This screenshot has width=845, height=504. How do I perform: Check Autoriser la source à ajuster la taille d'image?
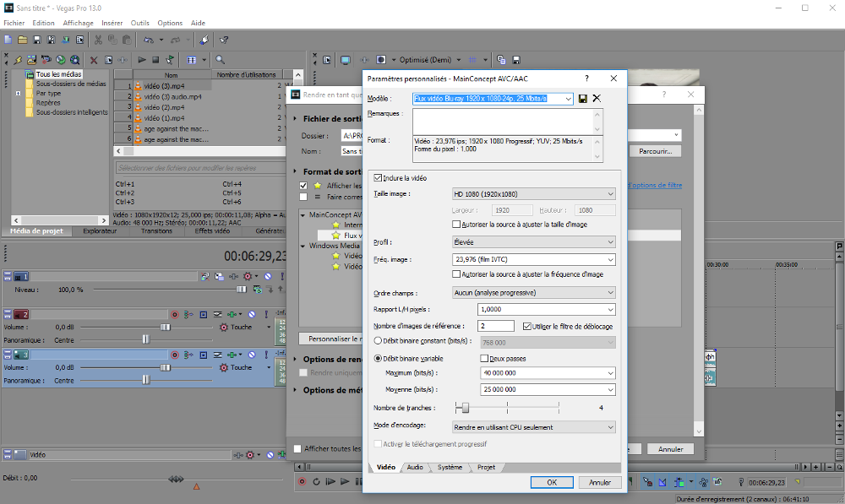[x=456, y=225]
